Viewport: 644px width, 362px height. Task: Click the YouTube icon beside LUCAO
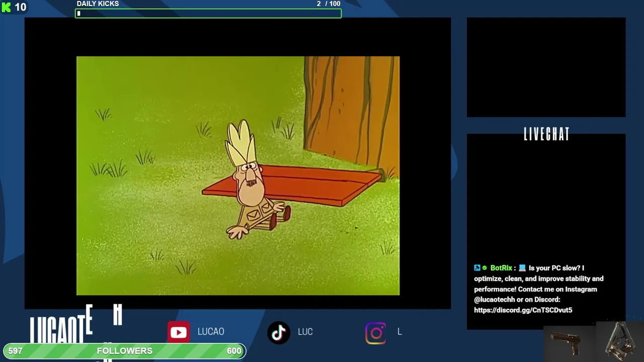[179, 332]
